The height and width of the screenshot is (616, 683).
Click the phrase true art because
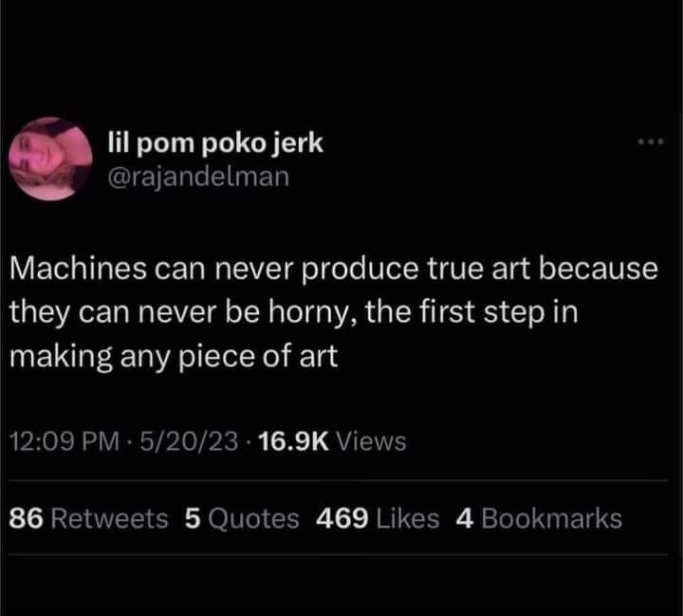pos(550,269)
